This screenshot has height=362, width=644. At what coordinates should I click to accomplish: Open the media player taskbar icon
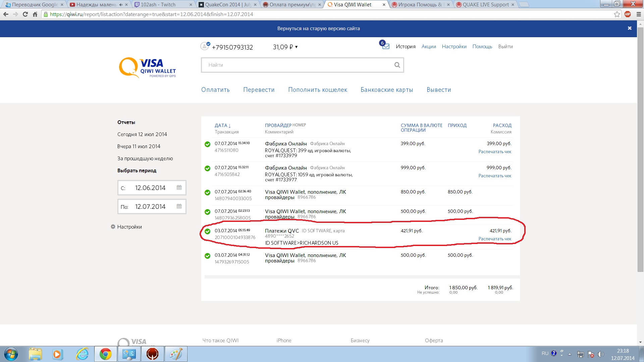pyautogui.click(x=58, y=354)
